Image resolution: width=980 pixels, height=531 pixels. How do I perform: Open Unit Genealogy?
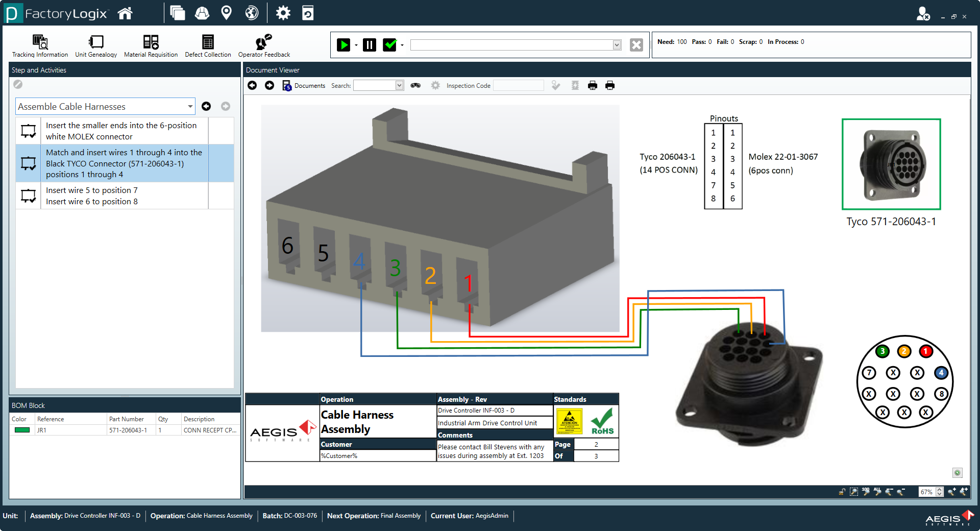coord(96,45)
